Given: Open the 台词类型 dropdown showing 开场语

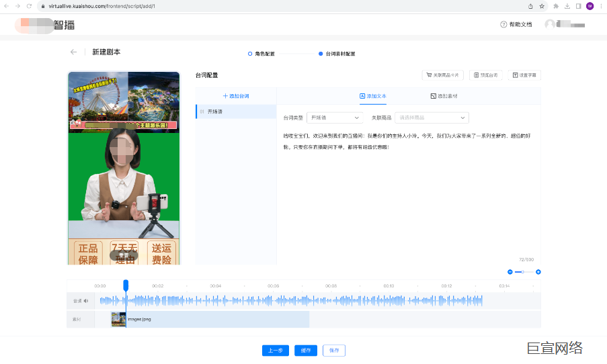Looking at the screenshot, I should (335, 118).
